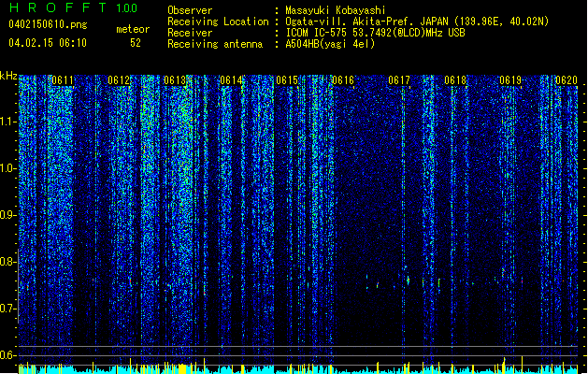
Task: Click the 1.0 kHz axis label
Action: click(x=8, y=168)
